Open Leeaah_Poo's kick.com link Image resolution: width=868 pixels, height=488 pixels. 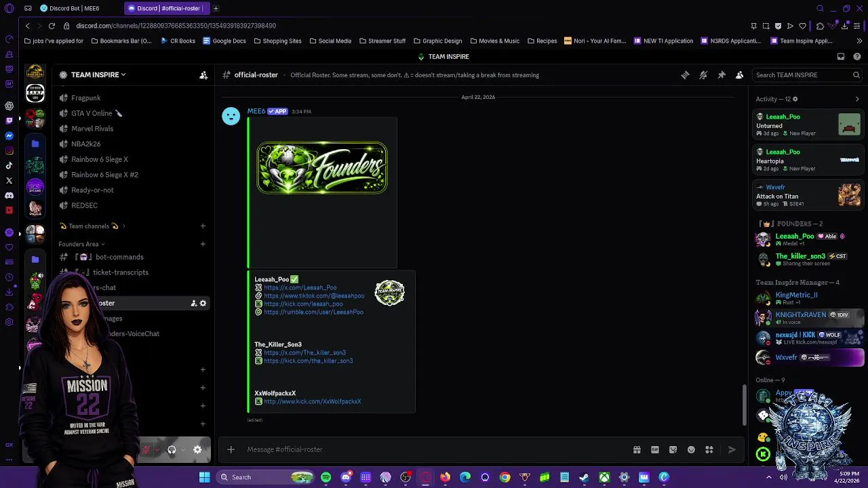tap(303, 304)
